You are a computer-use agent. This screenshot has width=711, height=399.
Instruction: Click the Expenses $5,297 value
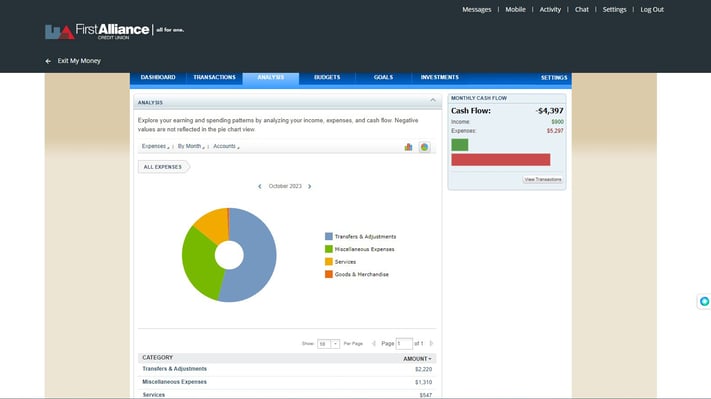[x=555, y=131]
